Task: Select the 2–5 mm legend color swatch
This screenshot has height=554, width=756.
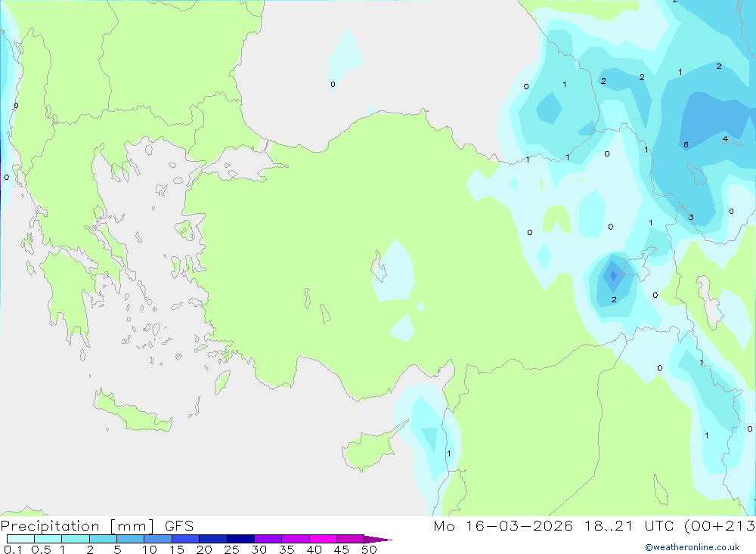Action: (x=103, y=539)
